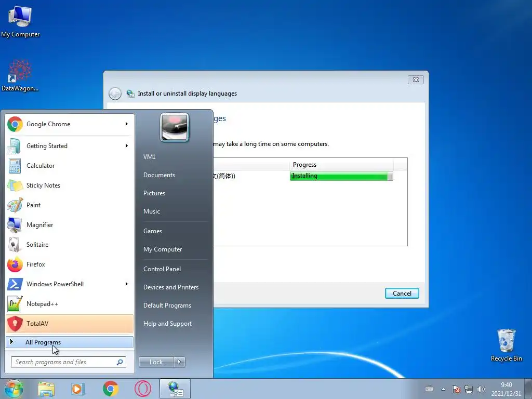Show hidden tray icons arrow
Viewport: 532px width, 399px height.
(443, 389)
